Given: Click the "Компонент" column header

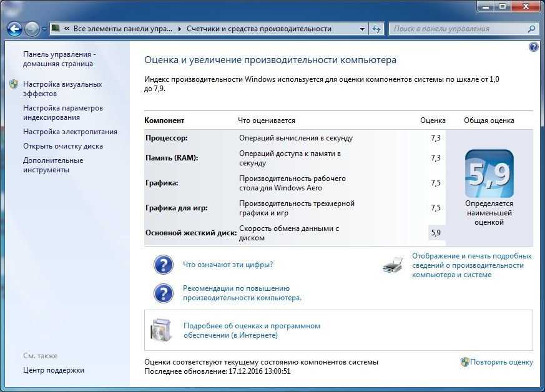Looking at the screenshot, I should (x=164, y=120).
